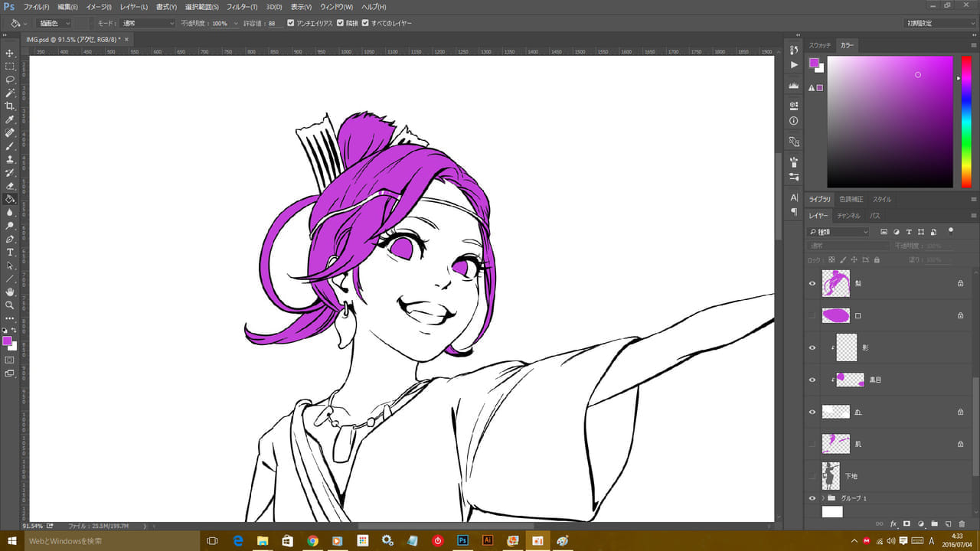Choose the Eyedropper tool
The width and height of the screenshot is (980, 551).
pos(10,119)
